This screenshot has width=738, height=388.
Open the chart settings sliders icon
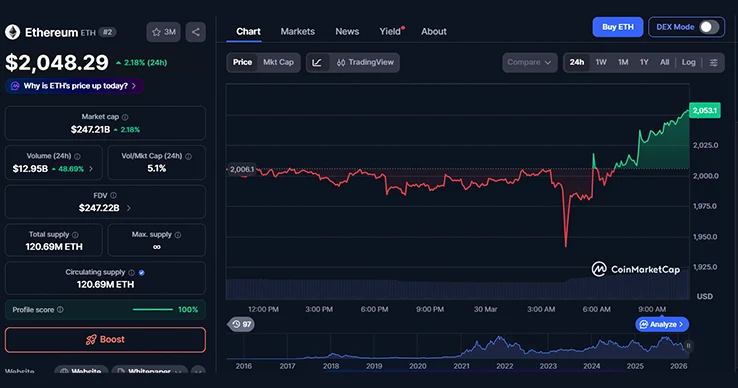pos(714,63)
